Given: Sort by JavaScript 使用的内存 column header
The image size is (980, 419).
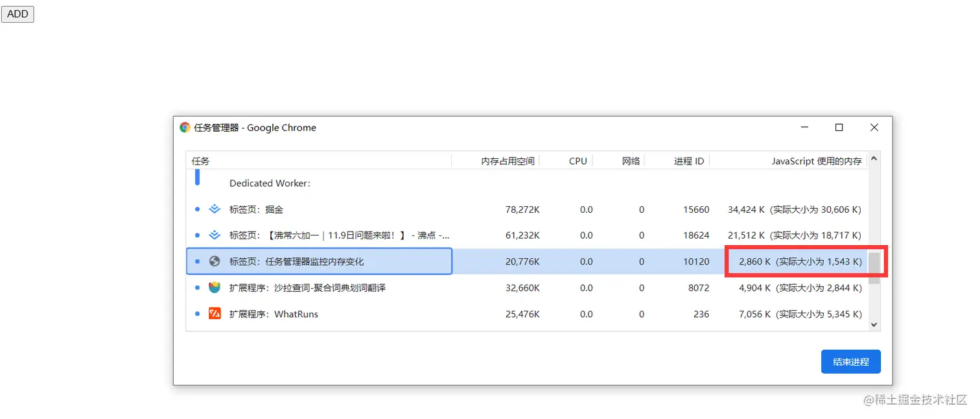Looking at the screenshot, I should (789, 161).
